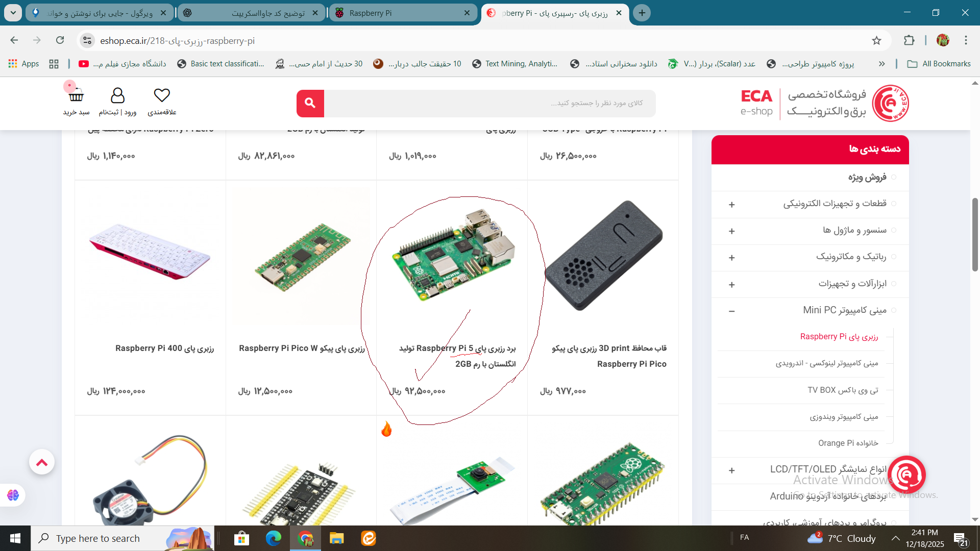Click the red search magnifier button
The image size is (980, 551).
[310, 104]
